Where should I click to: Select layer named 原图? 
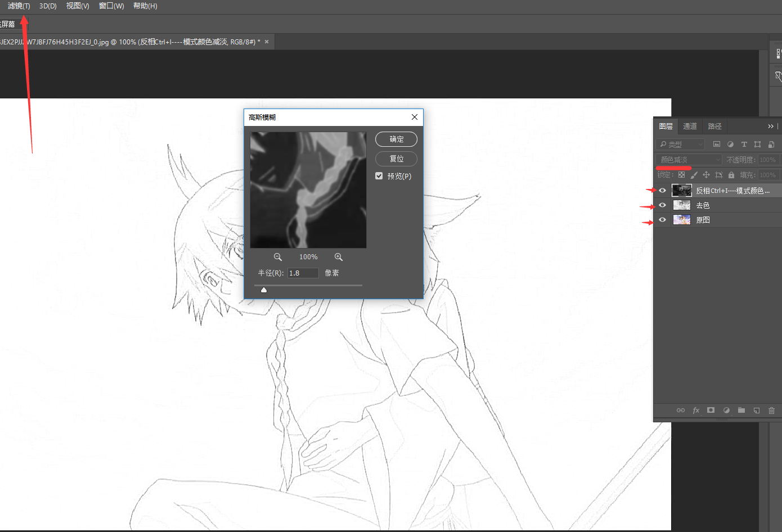(x=703, y=220)
